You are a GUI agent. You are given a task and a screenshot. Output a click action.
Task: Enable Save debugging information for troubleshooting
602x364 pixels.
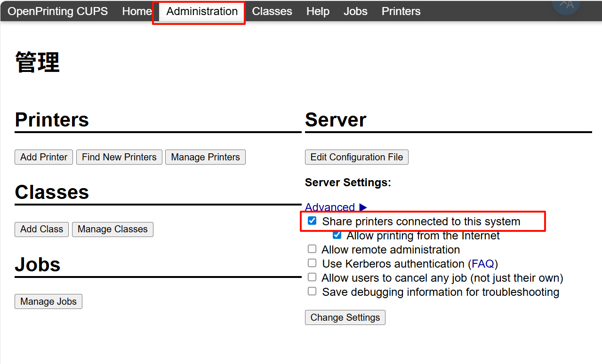(312, 292)
